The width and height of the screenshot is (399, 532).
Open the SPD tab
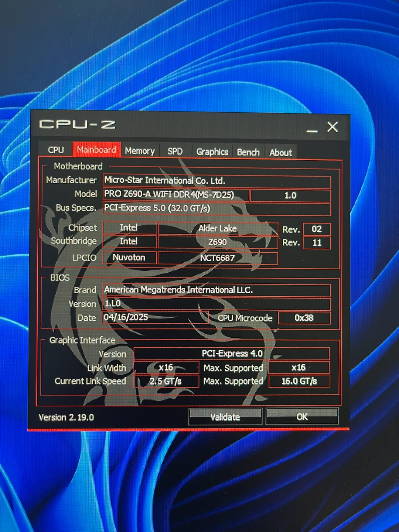click(175, 151)
